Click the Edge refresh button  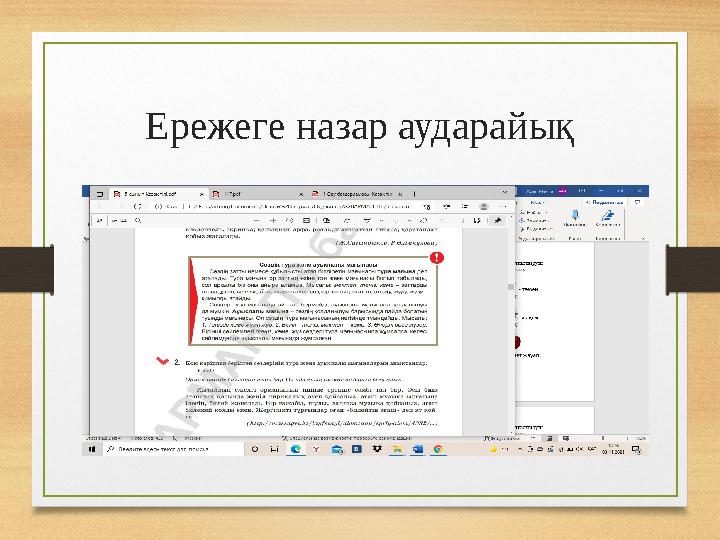coord(137,207)
